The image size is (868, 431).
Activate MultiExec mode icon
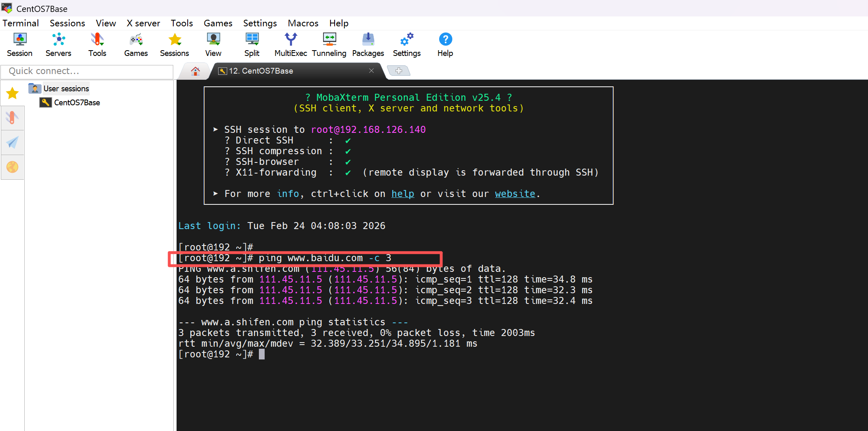pos(291,45)
